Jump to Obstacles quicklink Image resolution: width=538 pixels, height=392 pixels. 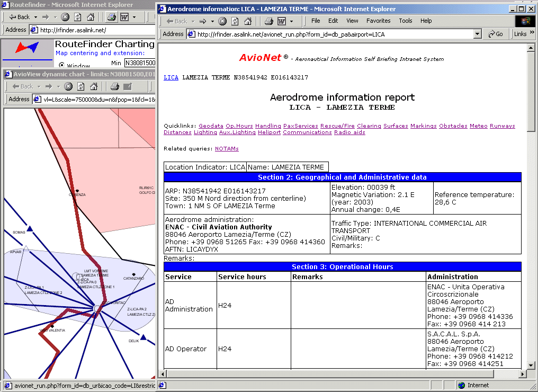(x=453, y=126)
